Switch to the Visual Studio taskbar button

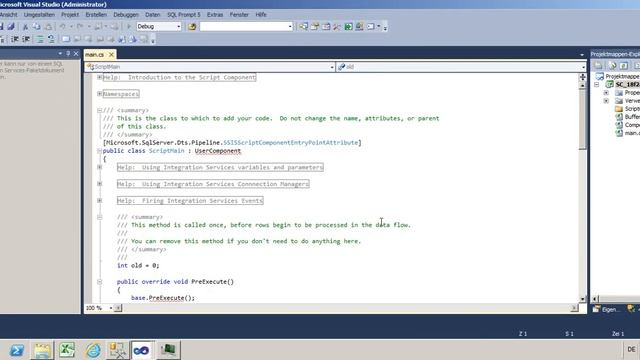tap(142, 350)
